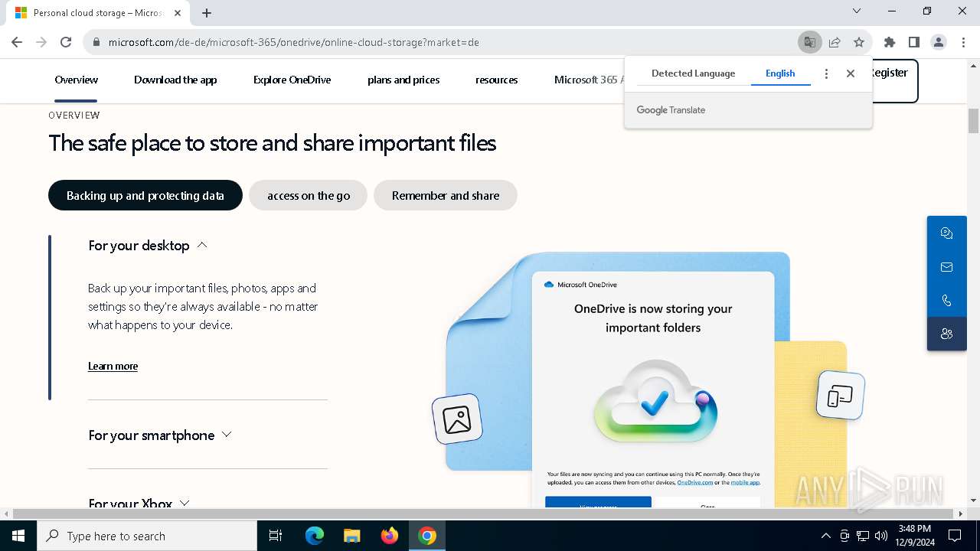Reload the page with refresh icon
Viewport: 980px width, 551px height.
pyautogui.click(x=66, y=42)
